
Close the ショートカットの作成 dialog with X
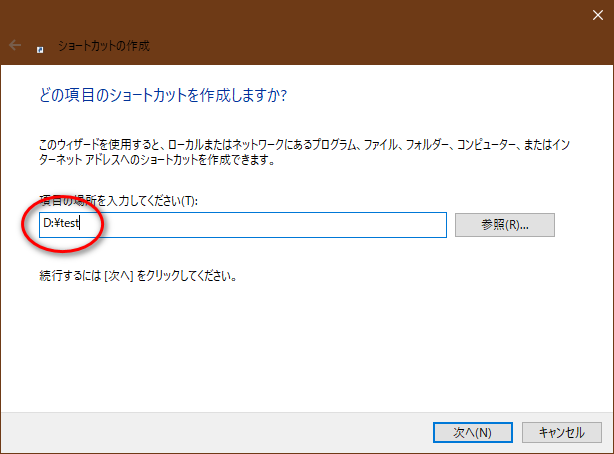click(x=590, y=14)
